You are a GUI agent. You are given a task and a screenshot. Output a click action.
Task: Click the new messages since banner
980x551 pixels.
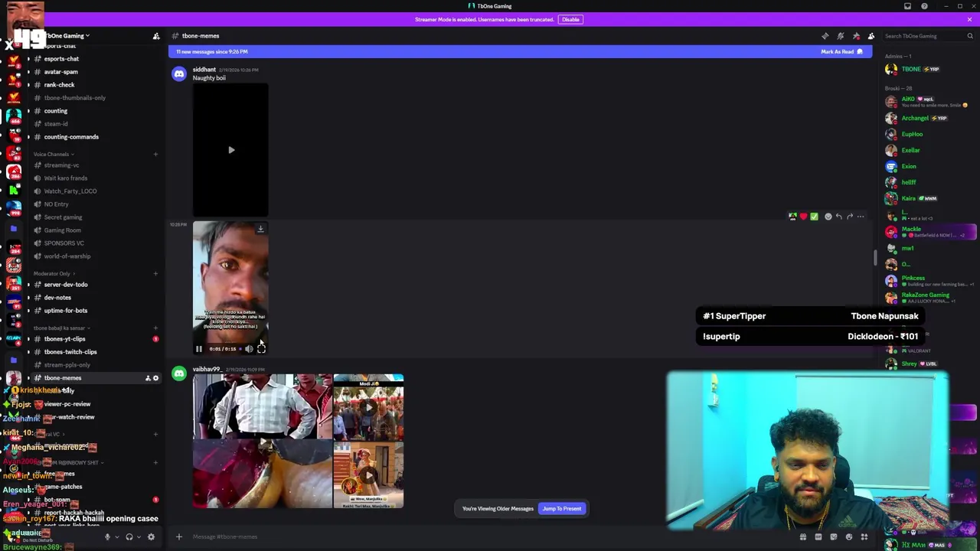click(x=521, y=52)
